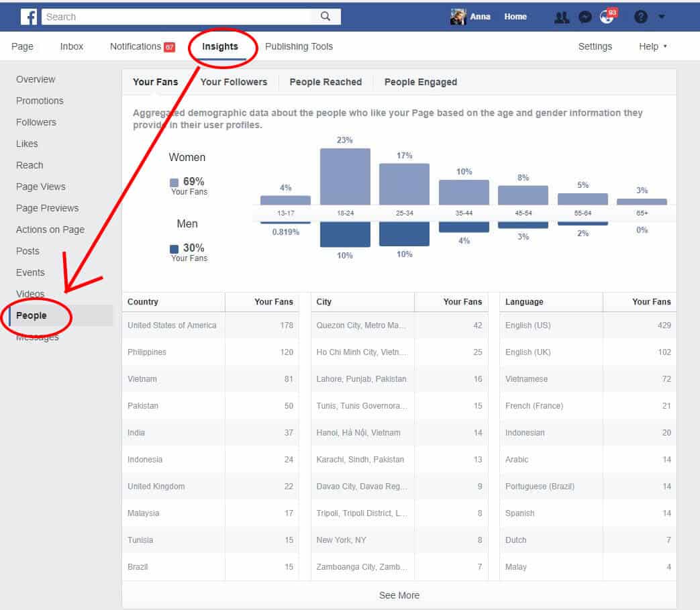
Task: Switch to Your Followers tab
Action: [234, 82]
